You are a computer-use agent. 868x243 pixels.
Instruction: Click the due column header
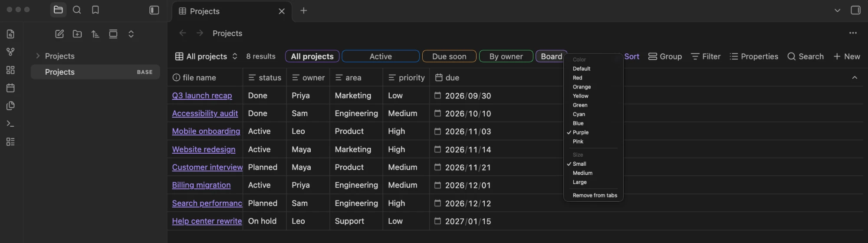[x=447, y=78]
